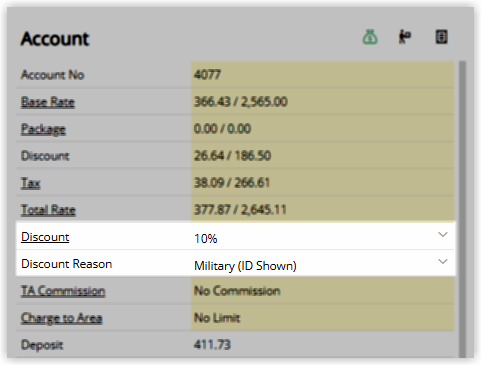Click tax value 38.09 / 266.61
Image resolution: width=482 pixels, height=366 pixels.
tap(232, 183)
